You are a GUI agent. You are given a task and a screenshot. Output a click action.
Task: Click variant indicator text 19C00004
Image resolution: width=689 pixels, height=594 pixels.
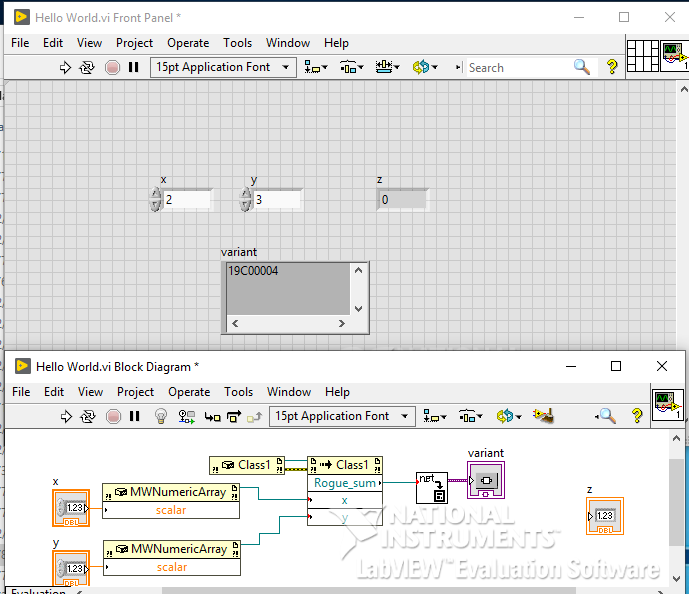[x=253, y=271]
